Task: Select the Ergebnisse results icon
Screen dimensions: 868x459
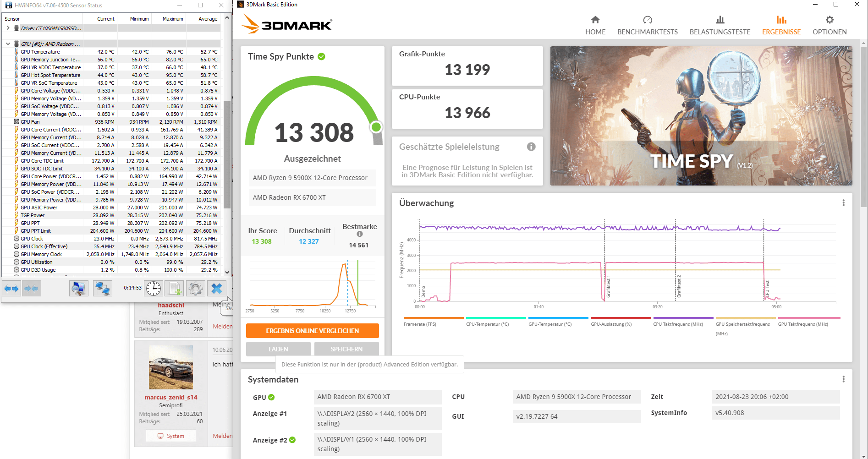Action: click(x=781, y=20)
